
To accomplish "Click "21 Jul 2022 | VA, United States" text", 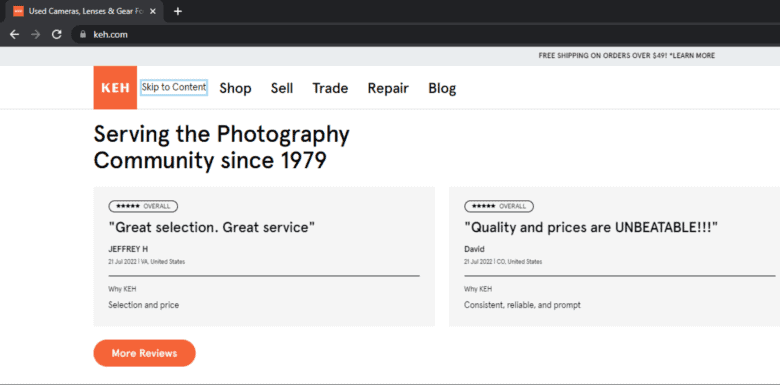I will (146, 262).
